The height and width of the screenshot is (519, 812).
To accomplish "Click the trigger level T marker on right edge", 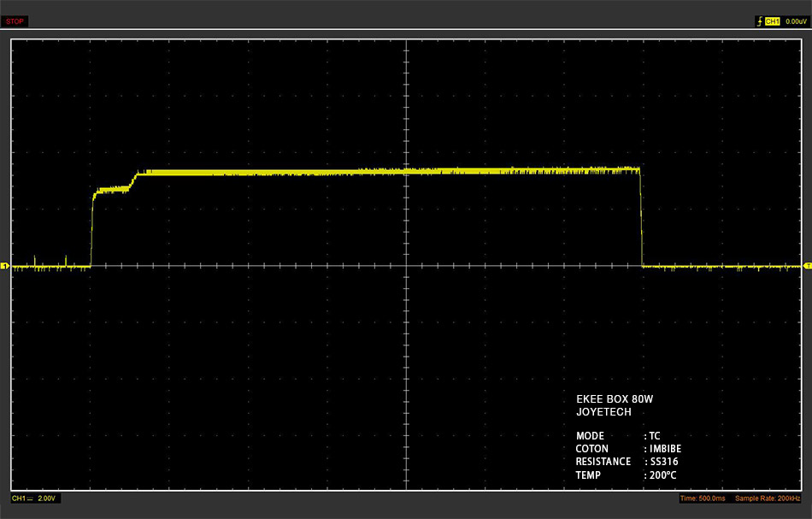I will (x=808, y=266).
